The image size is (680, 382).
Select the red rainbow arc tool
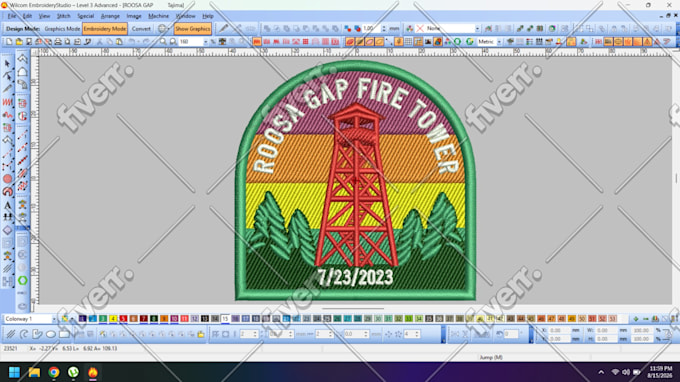click(x=7, y=191)
